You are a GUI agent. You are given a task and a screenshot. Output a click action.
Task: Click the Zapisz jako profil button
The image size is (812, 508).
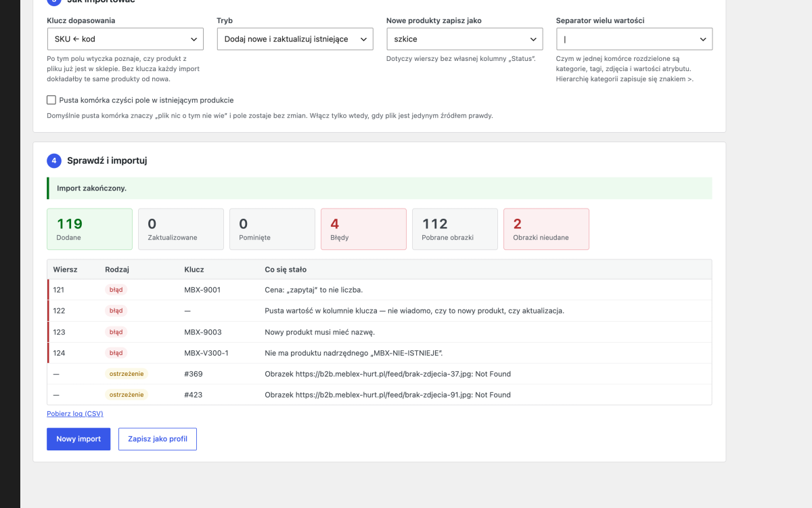158,439
